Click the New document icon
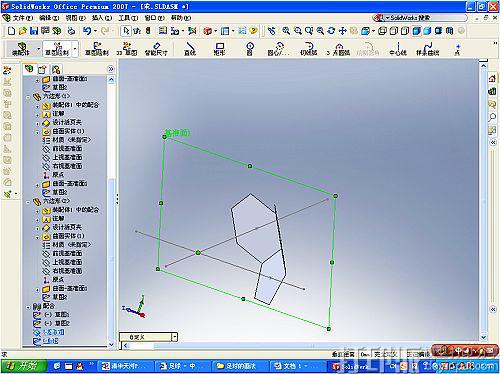Image resolution: width=500 pixels, height=374 pixels. click(x=11, y=31)
